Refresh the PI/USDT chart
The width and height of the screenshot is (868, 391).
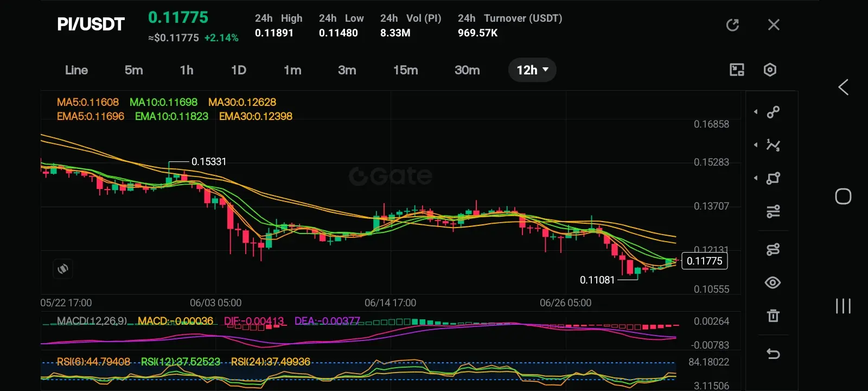(732, 25)
